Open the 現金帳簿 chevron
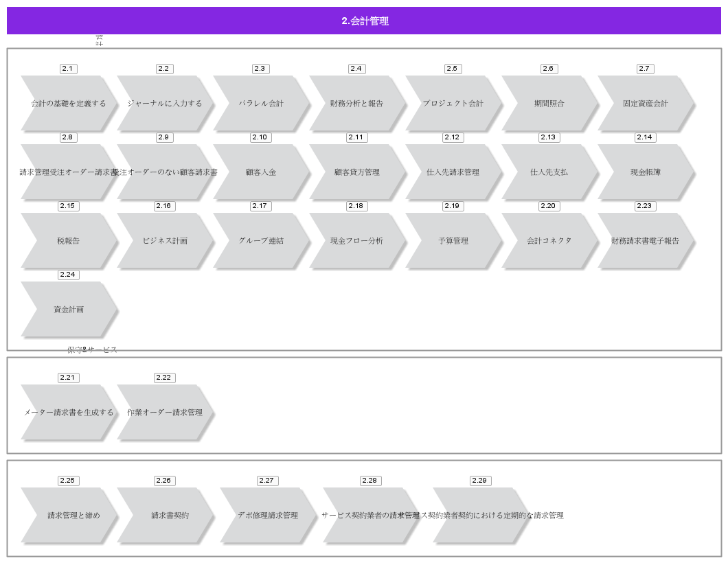The width and height of the screenshot is (728, 563). point(646,172)
